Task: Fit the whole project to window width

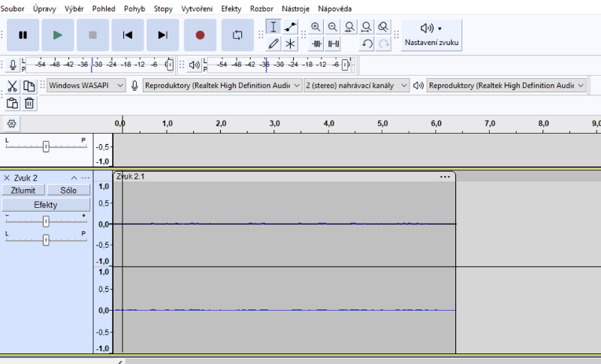Action: click(x=367, y=27)
